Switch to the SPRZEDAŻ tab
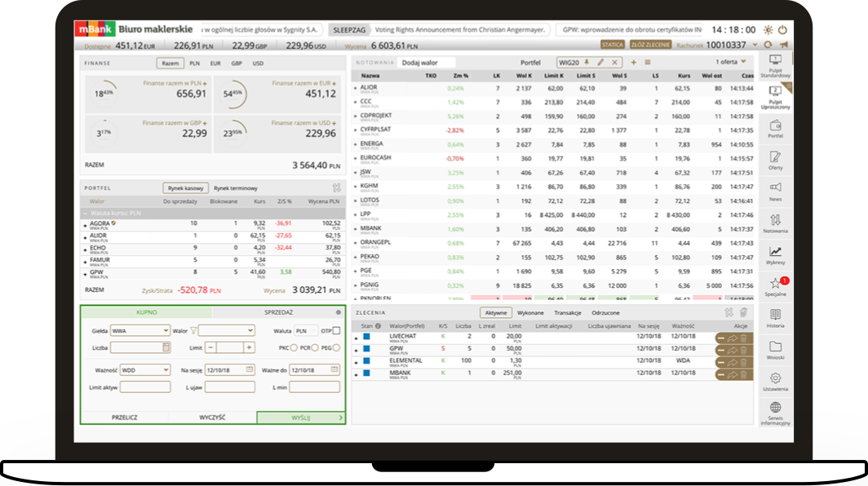 pos(278,312)
